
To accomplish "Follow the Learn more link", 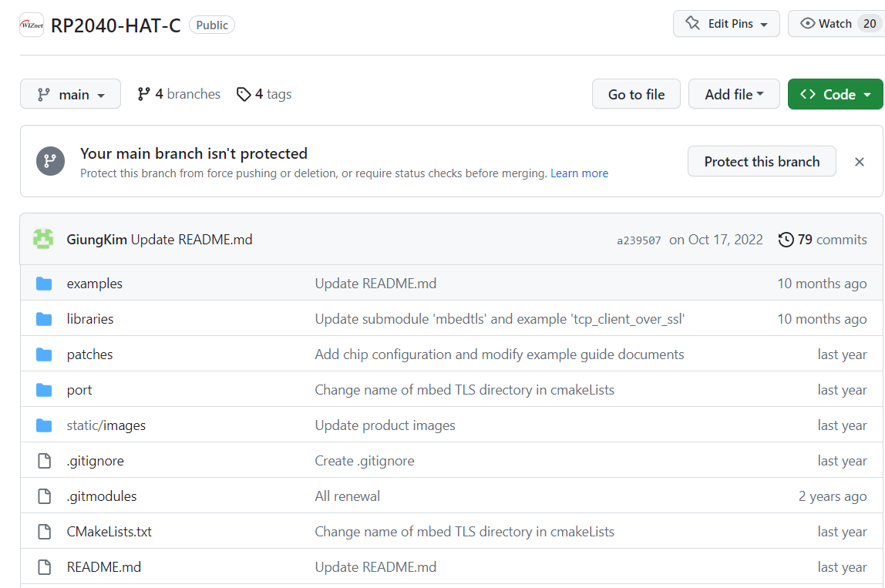I will click(x=579, y=173).
